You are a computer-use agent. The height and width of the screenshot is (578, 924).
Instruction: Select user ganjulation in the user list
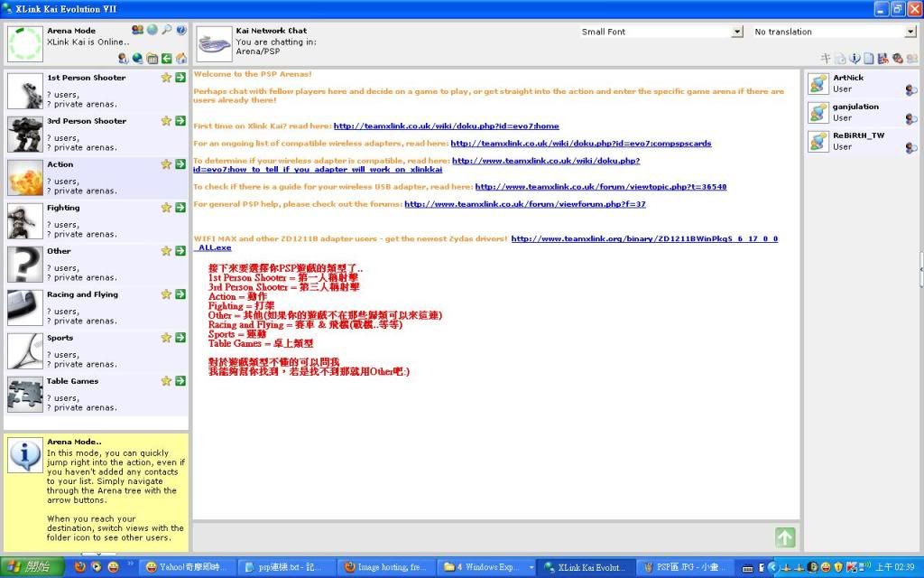tap(862, 113)
